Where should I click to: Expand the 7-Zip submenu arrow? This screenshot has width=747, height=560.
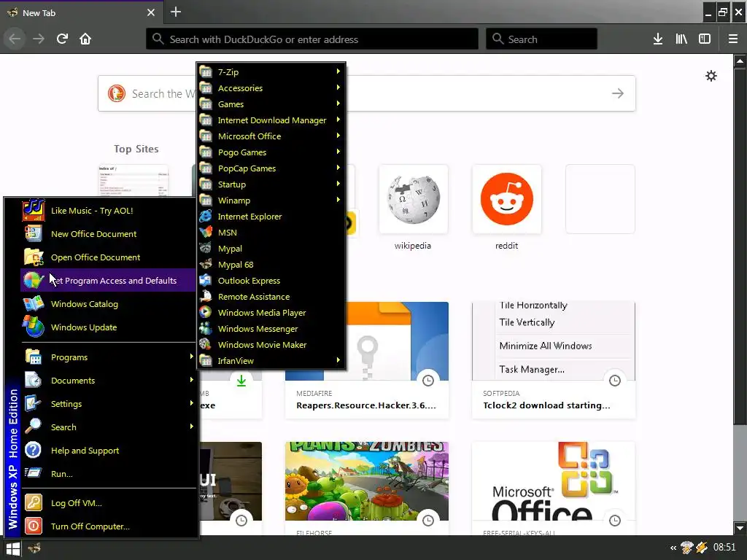[x=338, y=71]
